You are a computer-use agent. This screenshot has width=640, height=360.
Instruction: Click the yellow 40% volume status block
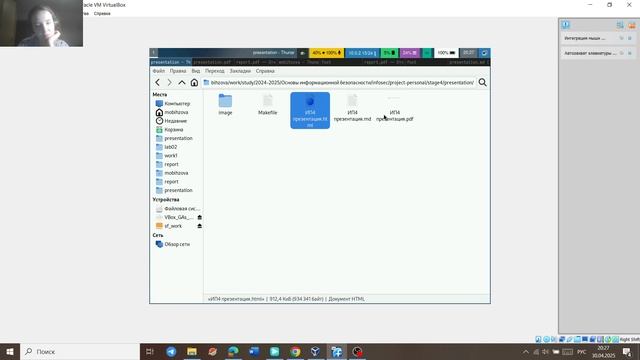point(327,53)
